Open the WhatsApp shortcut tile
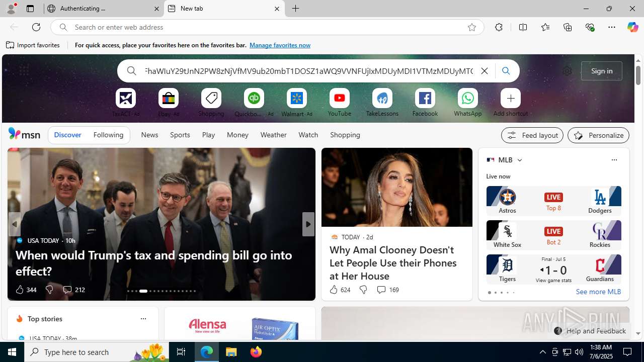 [x=468, y=99]
